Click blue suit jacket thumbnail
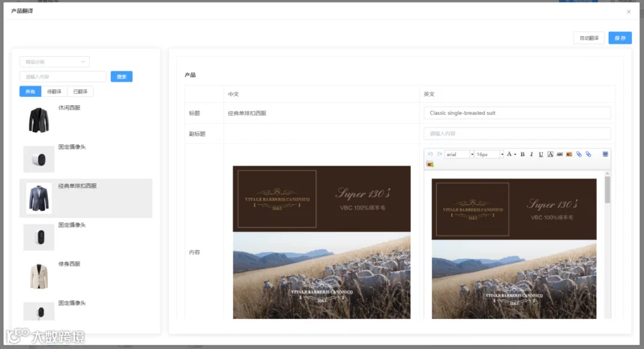Image resolution: width=644 pixels, height=349 pixels. [39, 198]
